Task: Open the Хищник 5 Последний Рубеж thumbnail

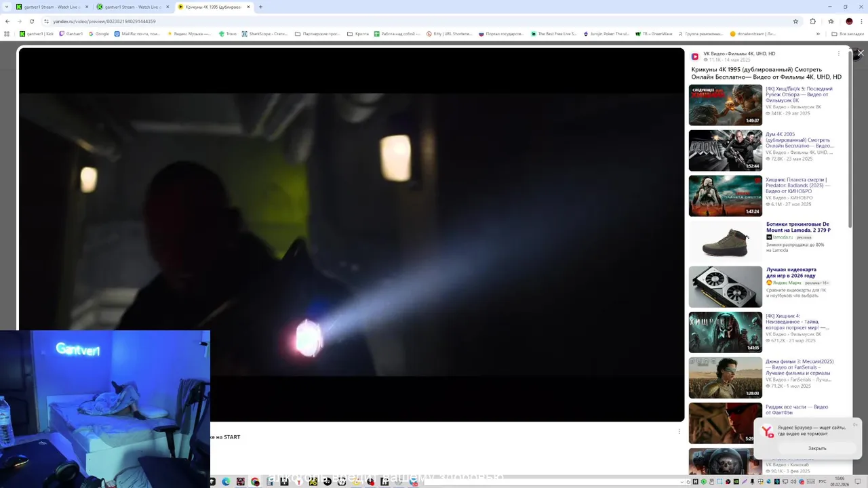Action: tap(726, 105)
